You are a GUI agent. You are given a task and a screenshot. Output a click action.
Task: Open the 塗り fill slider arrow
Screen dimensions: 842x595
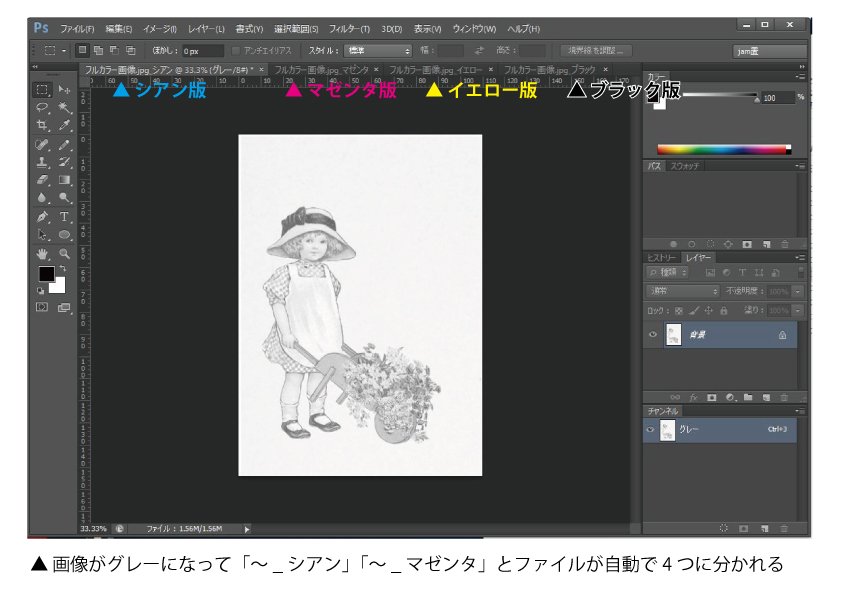799,310
